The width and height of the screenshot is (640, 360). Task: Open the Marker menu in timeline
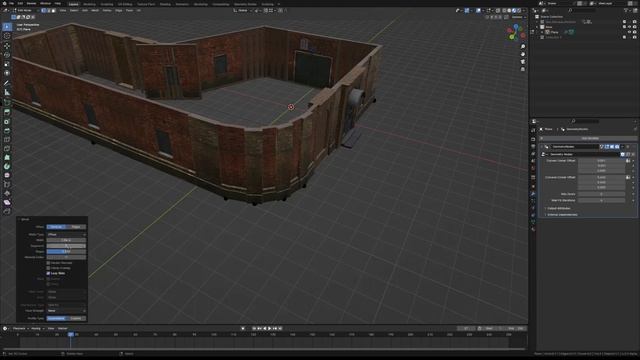click(62, 329)
